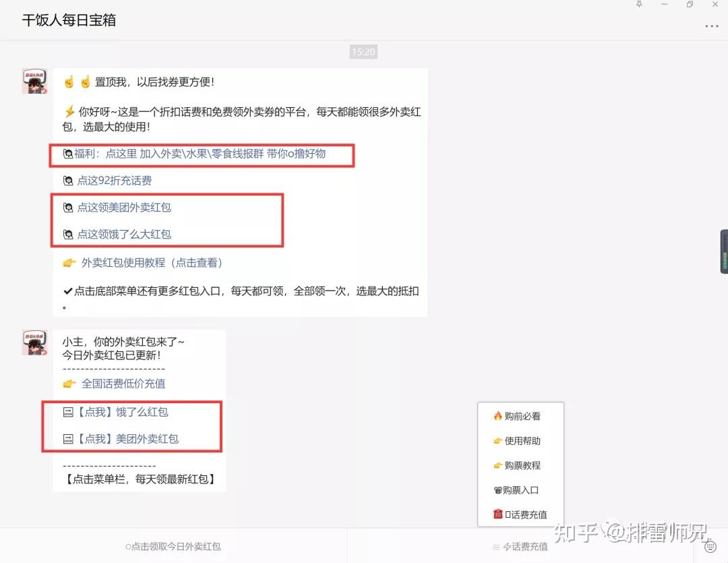Open bottom menu 话费充值
Screen dimensions: 728x563
point(520,547)
